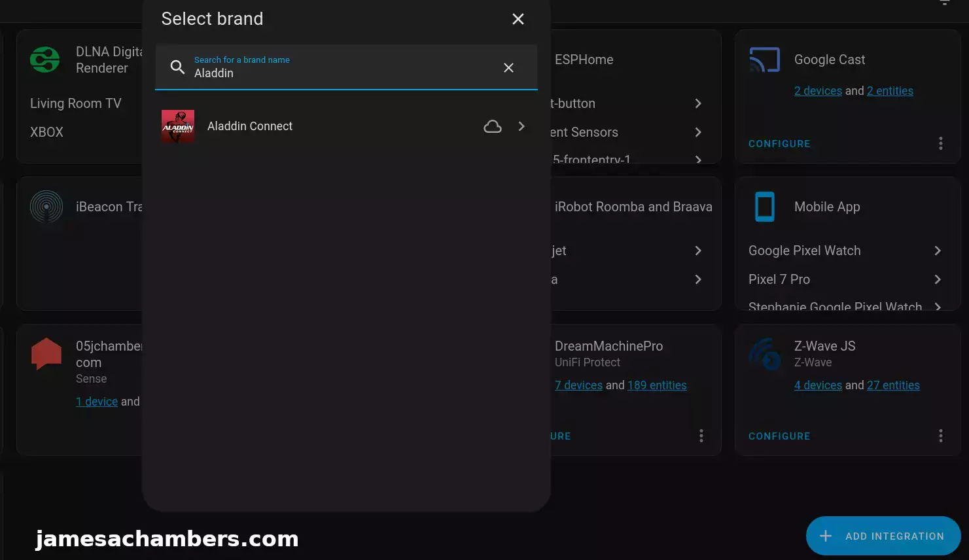Viewport: 969px width, 560px height.
Task: Open the Living Room TV entry
Action: tap(76, 103)
